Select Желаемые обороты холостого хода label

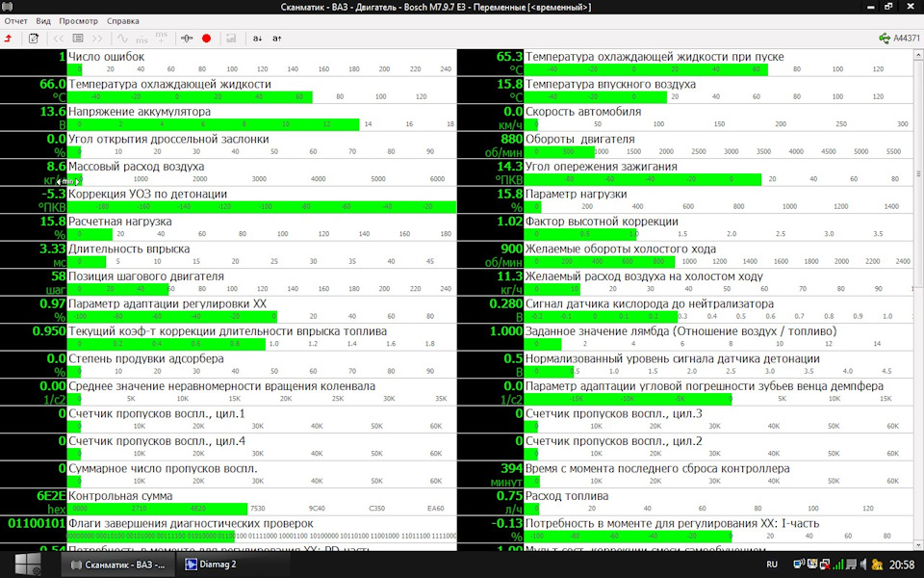click(x=621, y=249)
